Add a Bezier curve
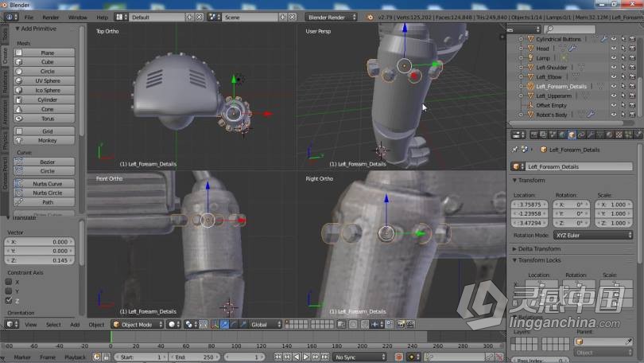 click(x=44, y=162)
